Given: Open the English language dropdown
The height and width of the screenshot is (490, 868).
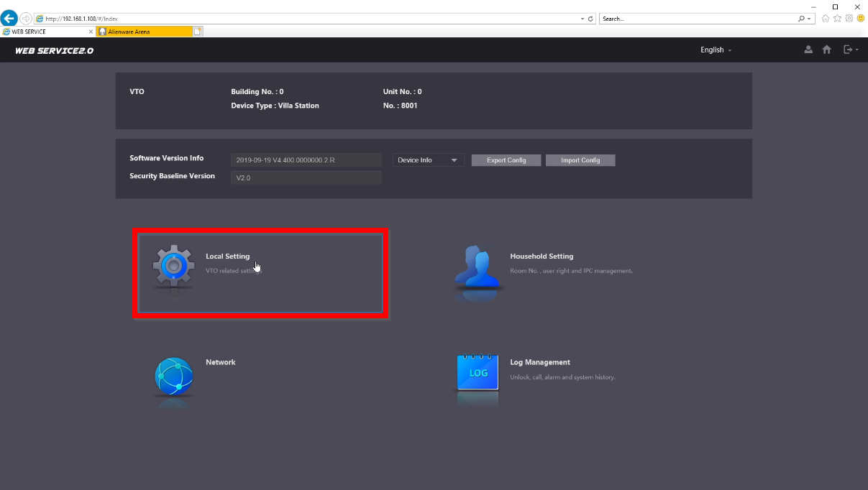Looking at the screenshot, I should point(716,50).
